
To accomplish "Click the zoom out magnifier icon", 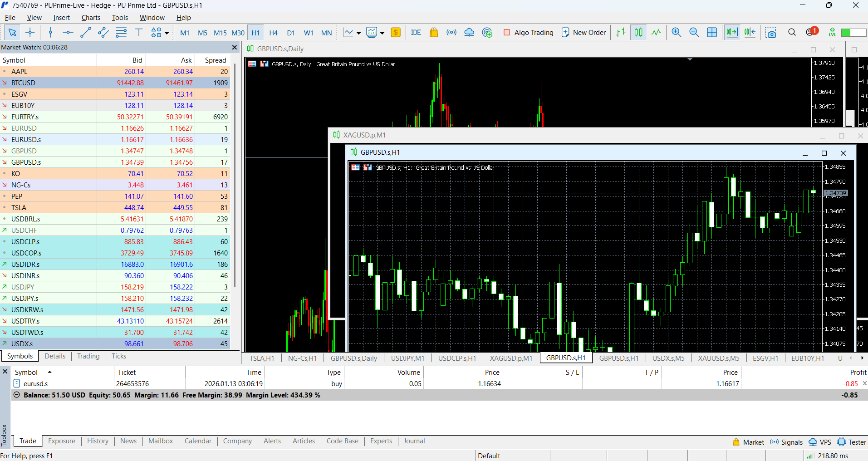I will tap(694, 32).
